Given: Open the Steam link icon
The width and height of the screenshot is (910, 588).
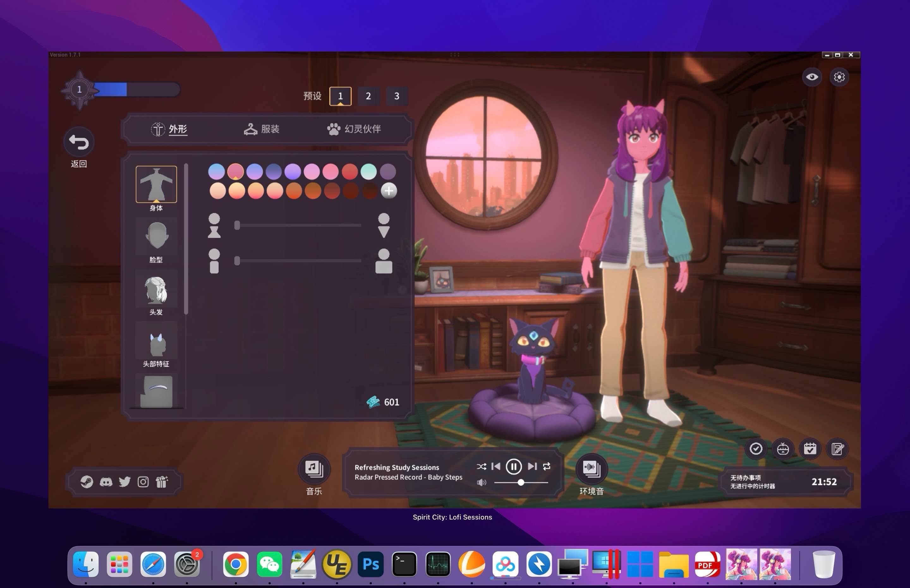Looking at the screenshot, I should [86, 482].
